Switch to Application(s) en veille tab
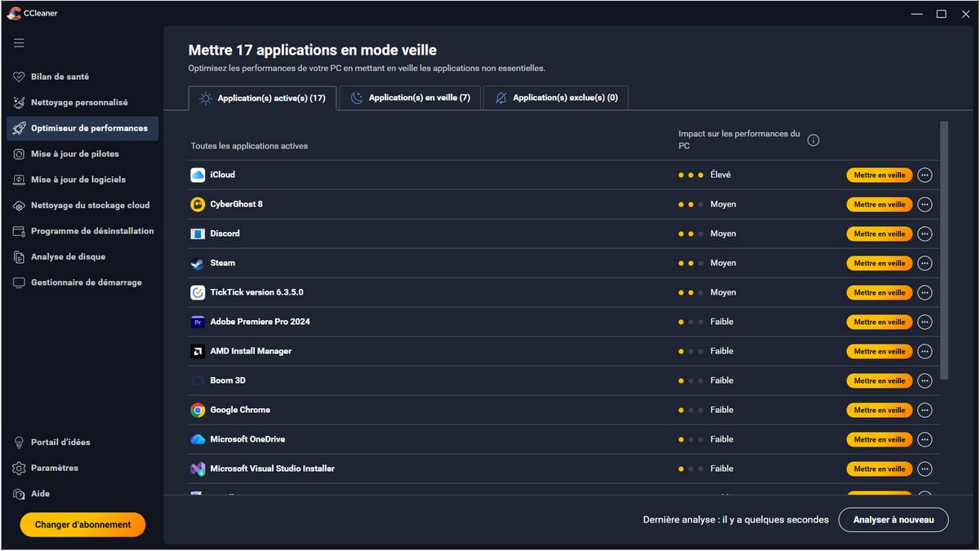The image size is (980, 551). click(410, 98)
